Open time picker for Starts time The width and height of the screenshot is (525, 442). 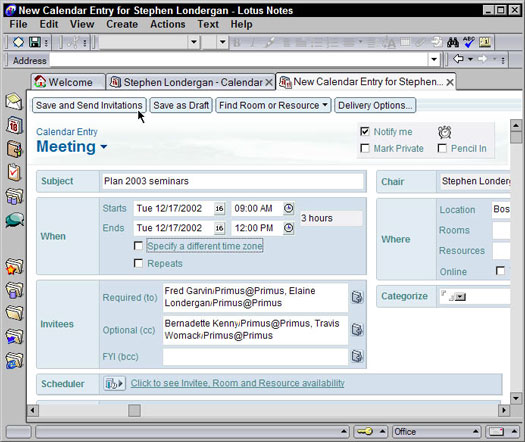tap(289, 208)
